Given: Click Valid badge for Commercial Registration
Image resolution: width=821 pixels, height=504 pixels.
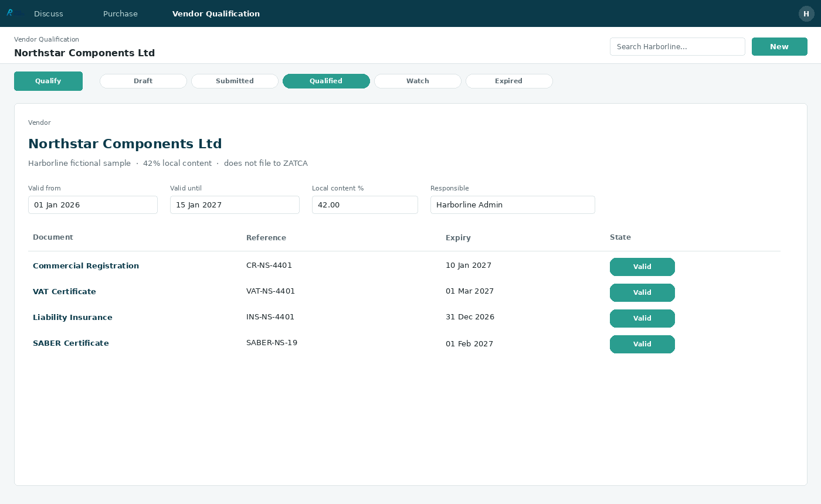Looking at the screenshot, I should [x=642, y=267].
